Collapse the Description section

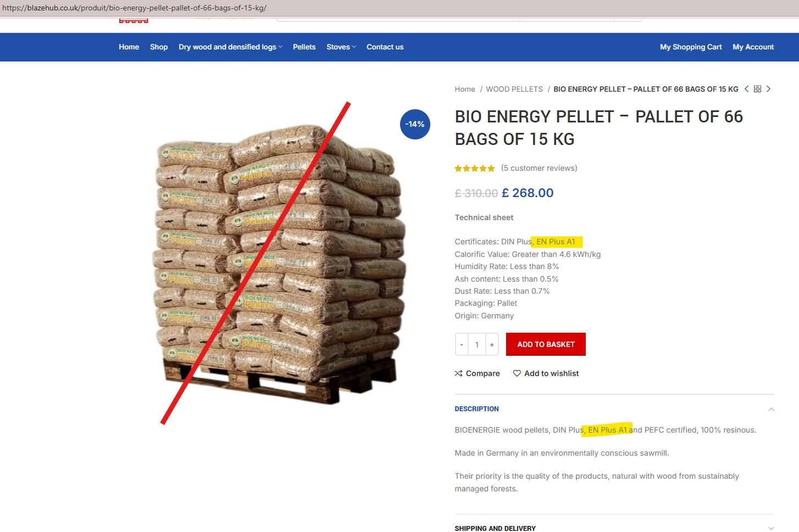click(771, 409)
